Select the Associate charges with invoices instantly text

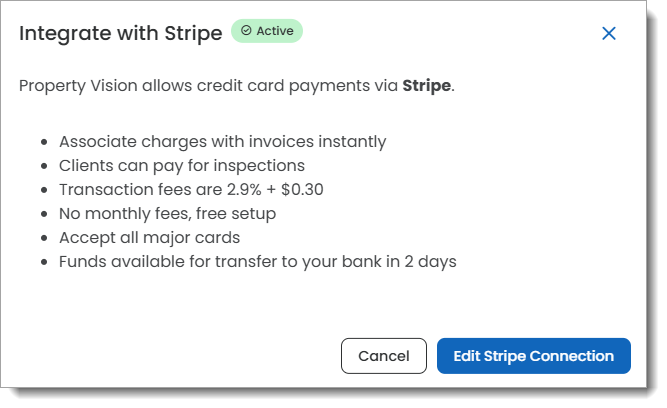click(222, 142)
